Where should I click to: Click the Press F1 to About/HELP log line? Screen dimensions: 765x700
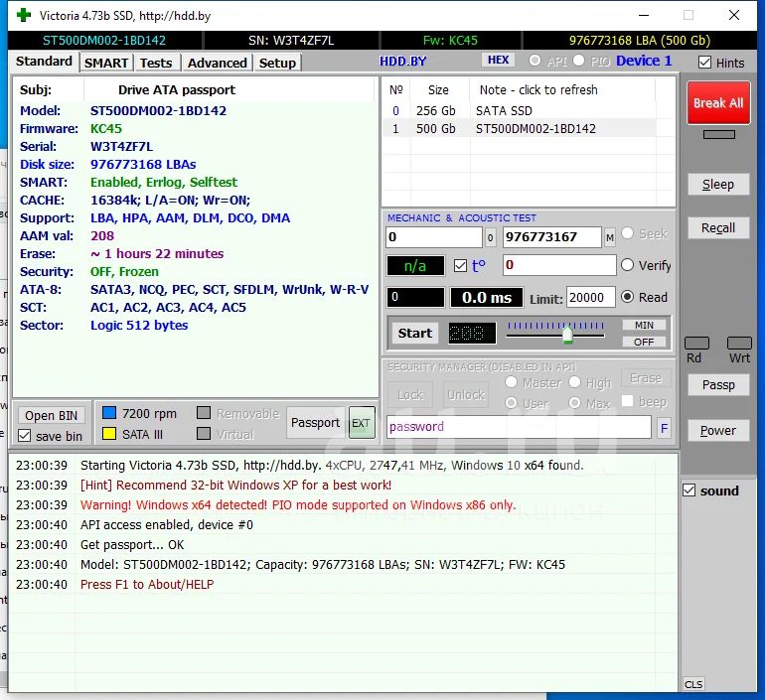147,584
